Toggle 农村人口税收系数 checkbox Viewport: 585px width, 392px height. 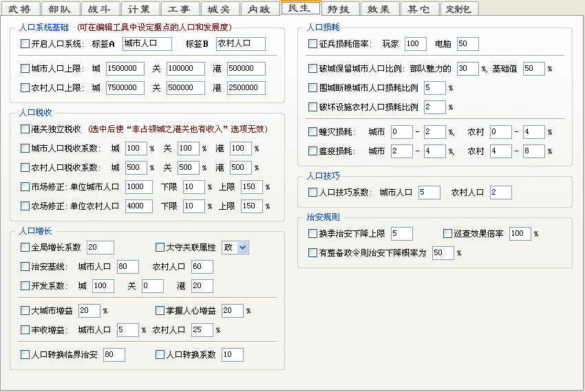(x=25, y=168)
